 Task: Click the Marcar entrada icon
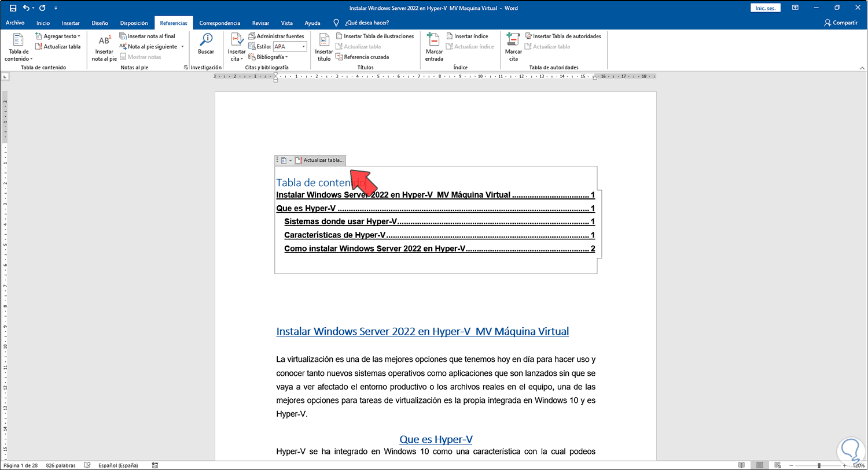pos(434,40)
